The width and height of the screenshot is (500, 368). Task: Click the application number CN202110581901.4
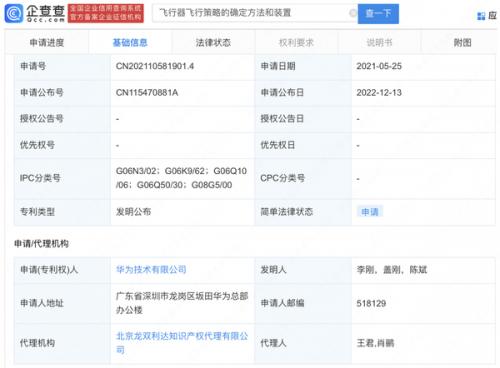click(155, 66)
